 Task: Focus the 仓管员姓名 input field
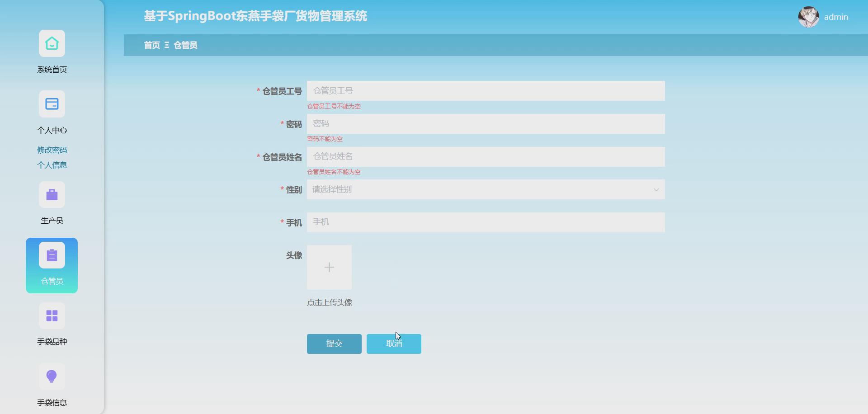pos(486,157)
